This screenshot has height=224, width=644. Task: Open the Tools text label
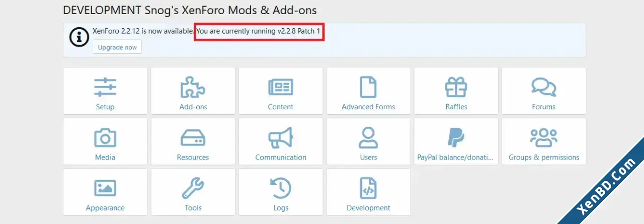193,208
